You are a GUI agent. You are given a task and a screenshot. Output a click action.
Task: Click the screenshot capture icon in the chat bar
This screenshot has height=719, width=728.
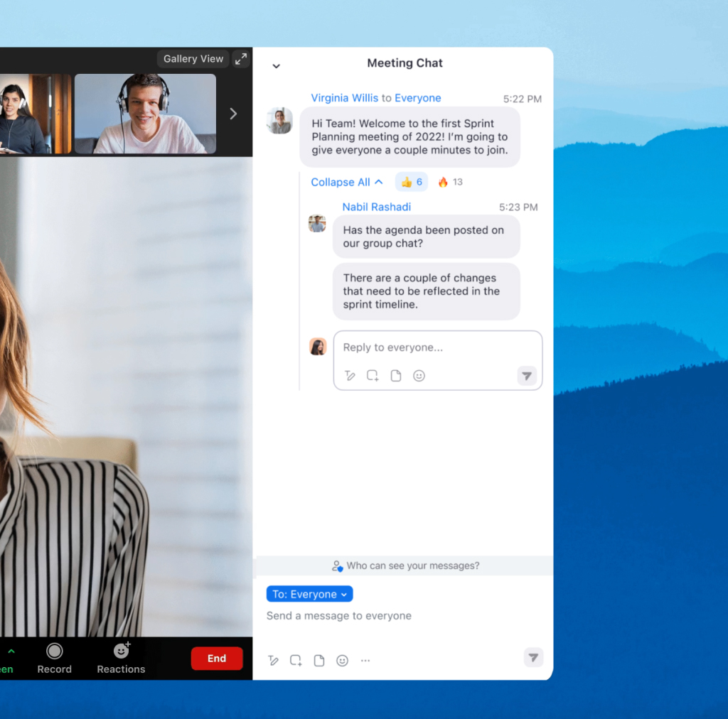pyautogui.click(x=296, y=660)
